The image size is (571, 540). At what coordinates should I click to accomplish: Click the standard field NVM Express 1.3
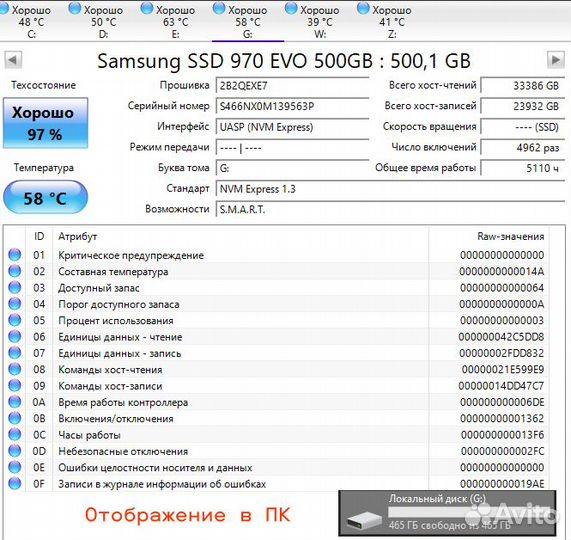click(390, 189)
